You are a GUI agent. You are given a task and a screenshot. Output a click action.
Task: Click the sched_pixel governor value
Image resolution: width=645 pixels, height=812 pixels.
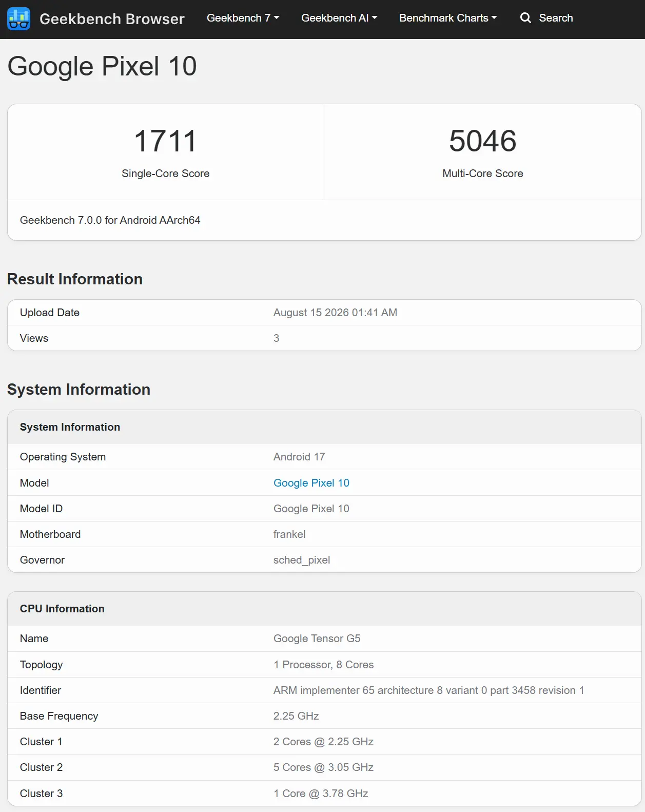[x=302, y=560]
